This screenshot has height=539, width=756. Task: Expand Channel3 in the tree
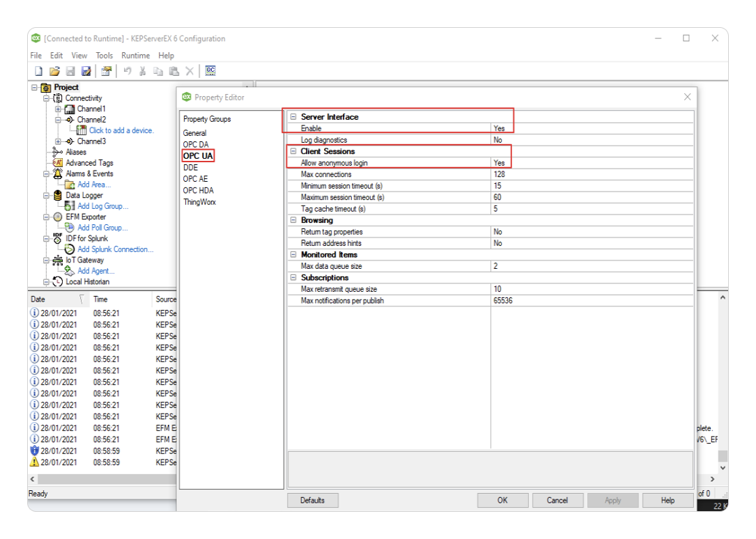[58, 141]
